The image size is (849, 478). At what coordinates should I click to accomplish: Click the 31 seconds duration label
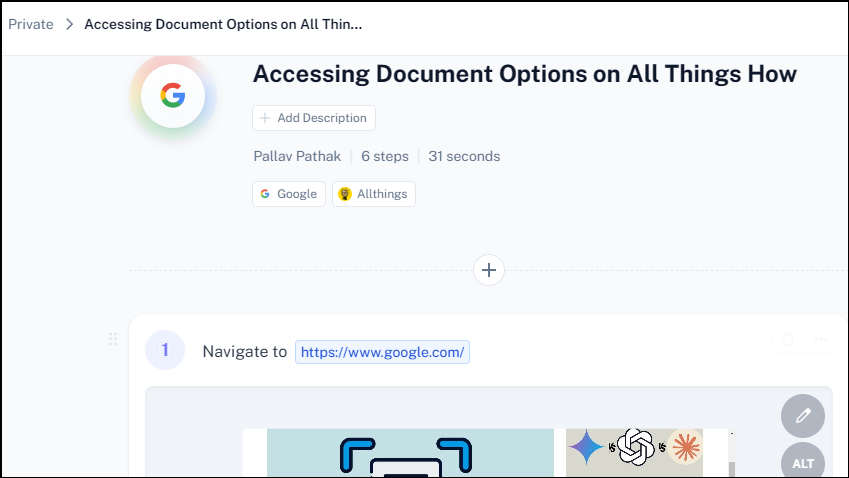464,156
